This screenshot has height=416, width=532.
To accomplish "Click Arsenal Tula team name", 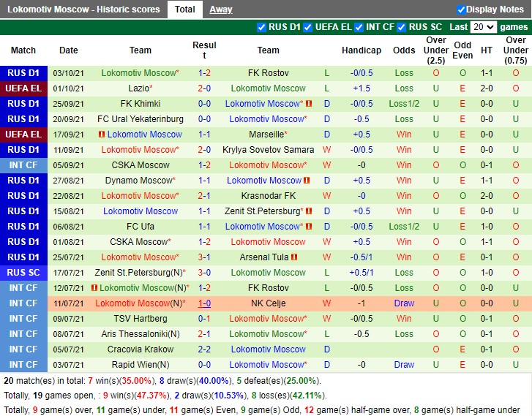I will point(264,257).
